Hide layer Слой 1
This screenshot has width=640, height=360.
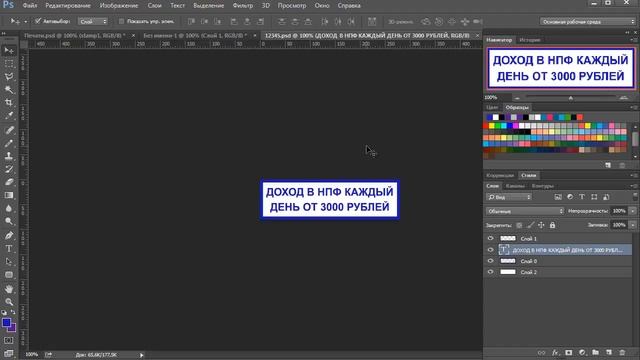(x=490, y=238)
